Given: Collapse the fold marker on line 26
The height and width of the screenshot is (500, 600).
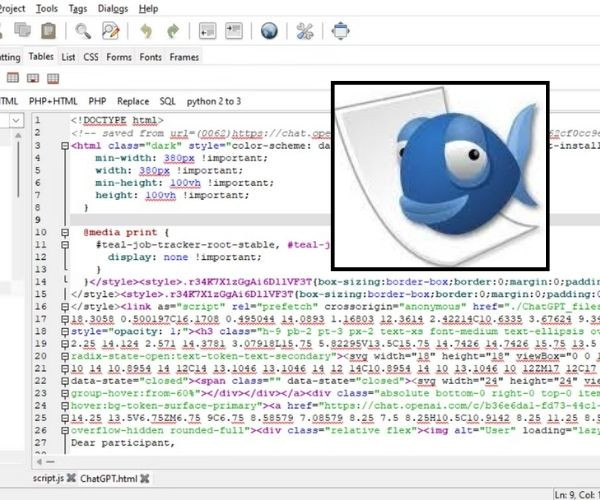Looking at the screenshot, I should (x=65, y=430).
